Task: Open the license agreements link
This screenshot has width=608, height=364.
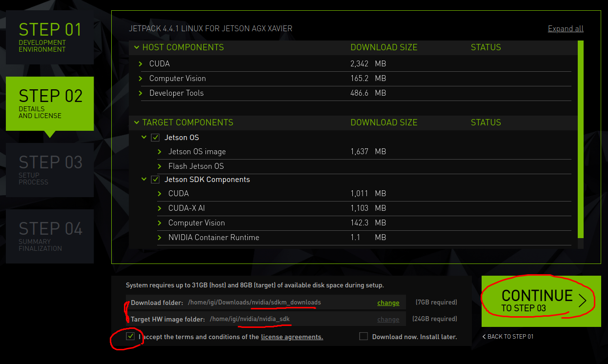Action: pos(292,337)
